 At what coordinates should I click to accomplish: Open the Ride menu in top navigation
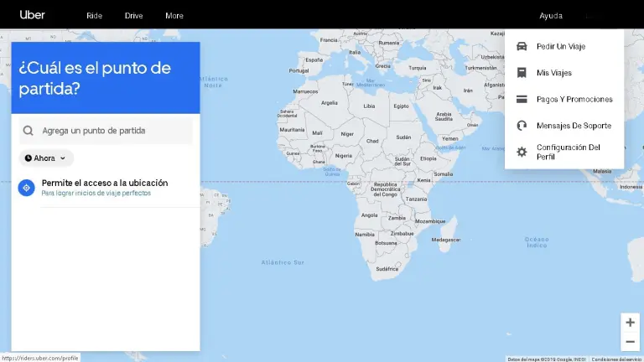95,16
